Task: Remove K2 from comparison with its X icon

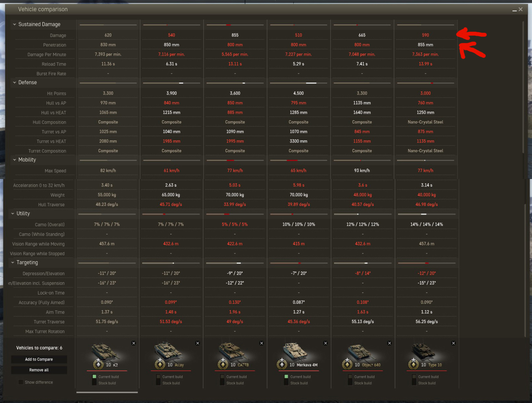Action: pyautogui.click(x=134, y=343)
